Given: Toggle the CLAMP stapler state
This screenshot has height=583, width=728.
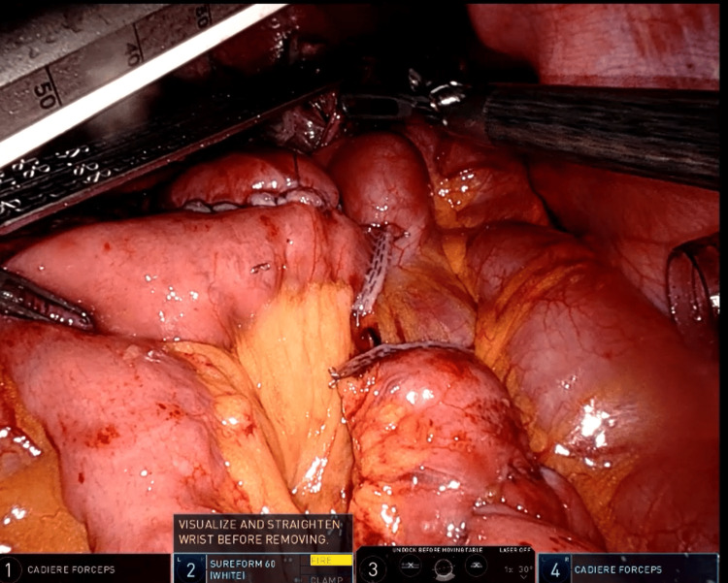Looking at the screenshot, I should pos(326,579).
